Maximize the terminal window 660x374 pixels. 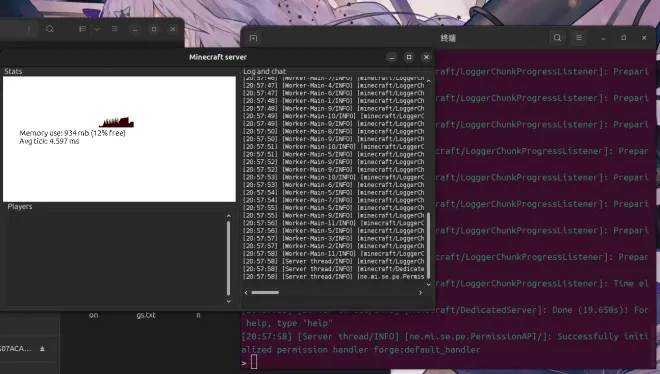623,38
